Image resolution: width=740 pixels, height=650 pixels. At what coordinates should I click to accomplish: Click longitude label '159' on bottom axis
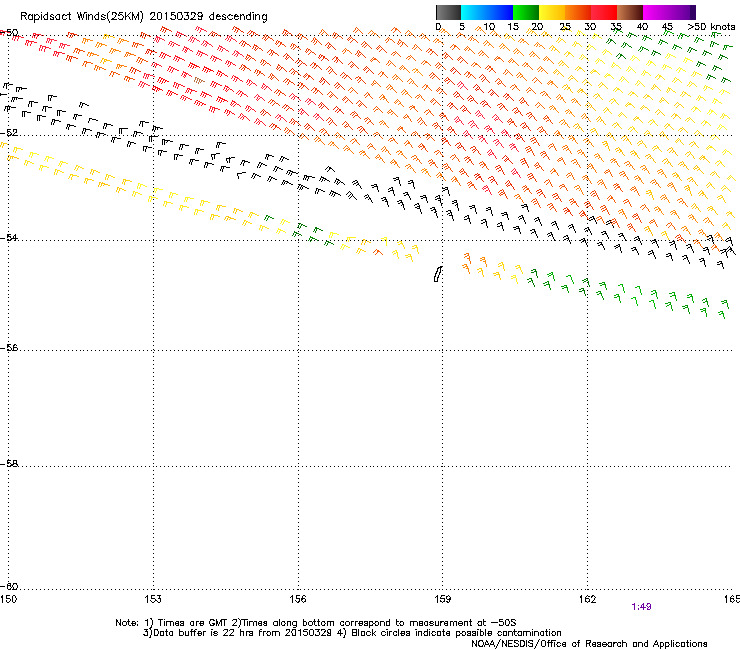click(x=443, y=599)
